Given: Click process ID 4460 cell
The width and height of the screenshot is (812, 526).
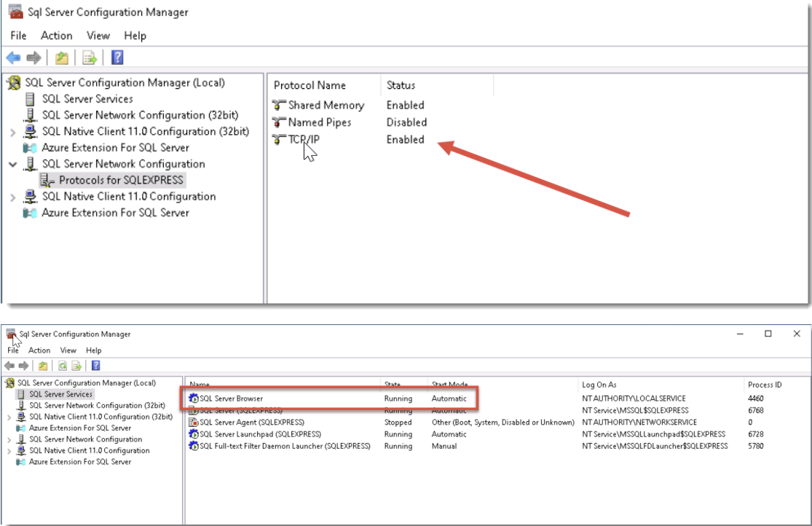Looking at the screenshot, I should point(755,399).
